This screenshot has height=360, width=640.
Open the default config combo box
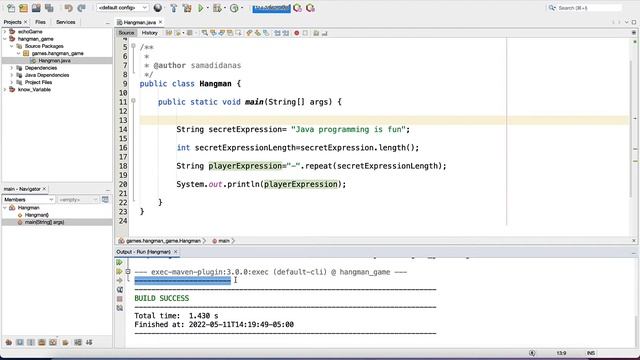tap(122, 8)
